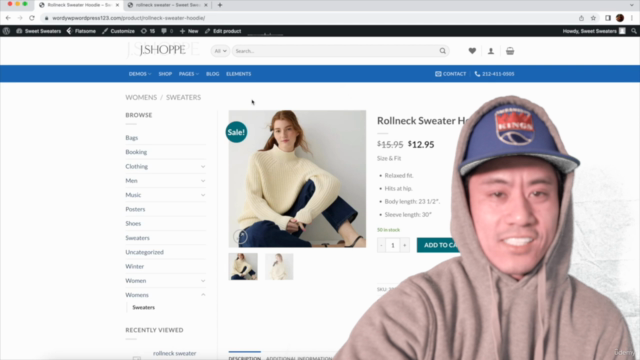Select the second product thumbnail
This screenshot has height=360, width=640.
pos(279,267)
